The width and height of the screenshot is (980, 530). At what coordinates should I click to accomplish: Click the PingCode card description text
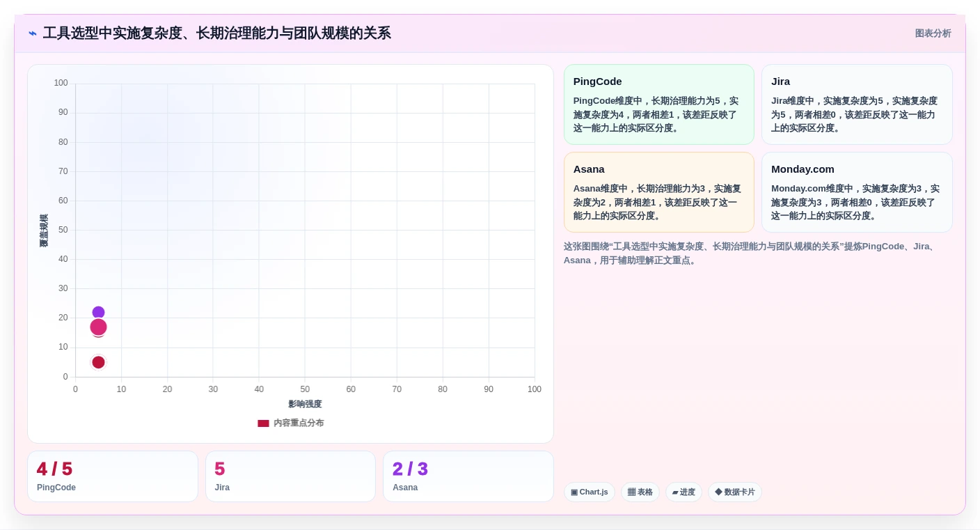click(656, 114)
